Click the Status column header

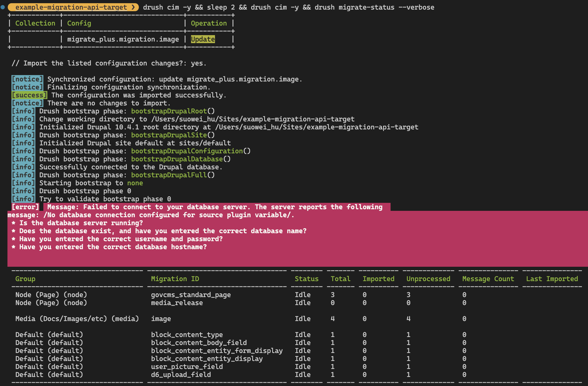pyautogui.click(x=307, y=279)
